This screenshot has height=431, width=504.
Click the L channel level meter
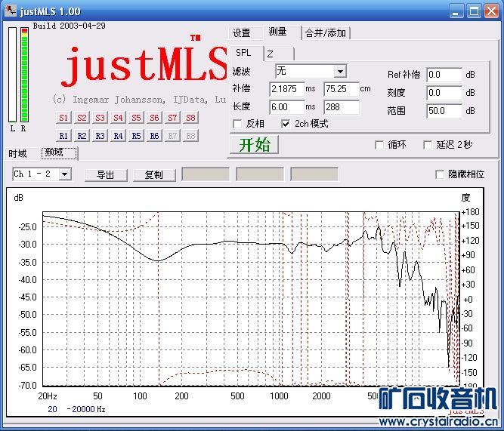[x=13, y=75]
